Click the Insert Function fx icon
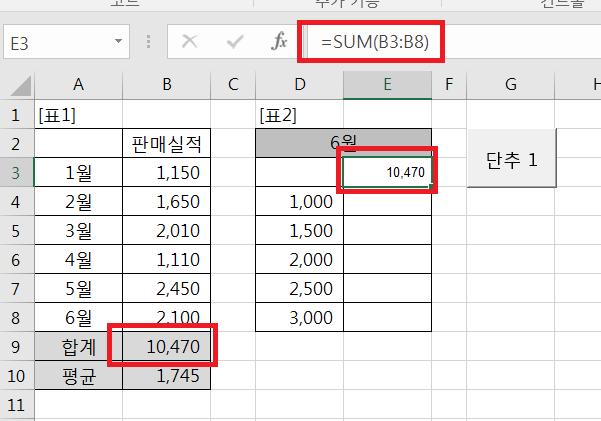 [280, 43]
